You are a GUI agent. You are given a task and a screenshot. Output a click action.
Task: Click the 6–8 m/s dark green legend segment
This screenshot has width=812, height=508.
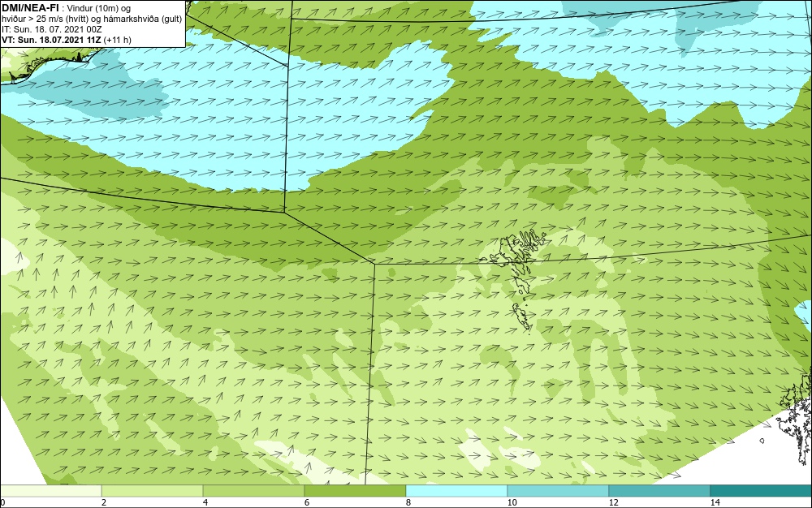(355, 491)
